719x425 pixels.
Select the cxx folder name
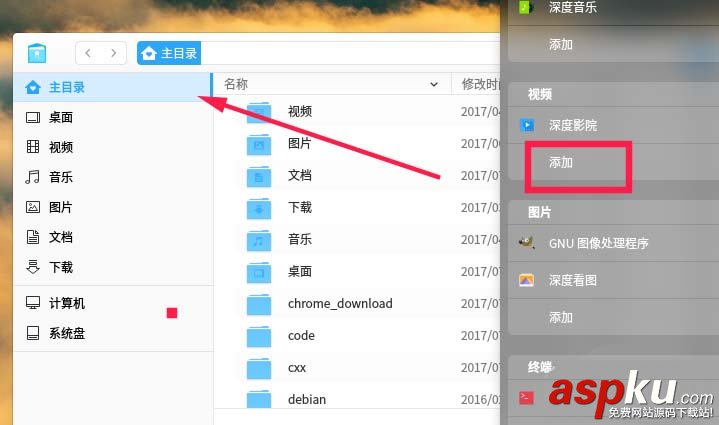(297, 368)
